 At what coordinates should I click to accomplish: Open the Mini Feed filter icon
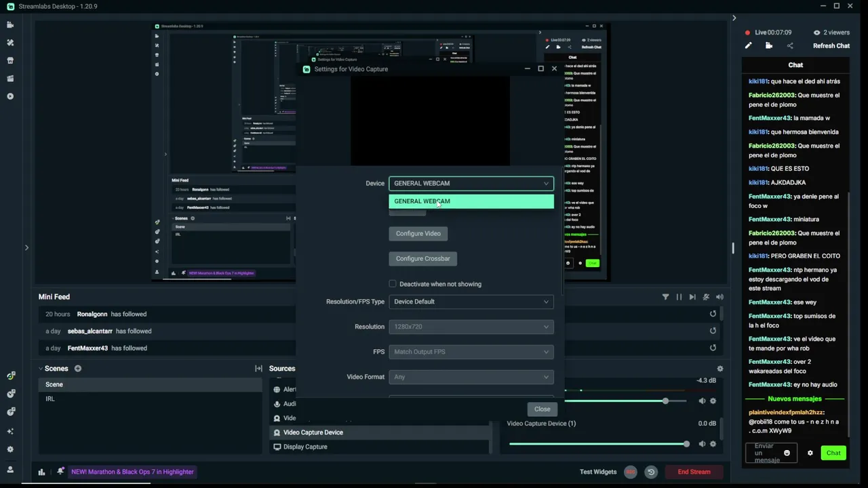pyautogui.click(x=665, y=297)
